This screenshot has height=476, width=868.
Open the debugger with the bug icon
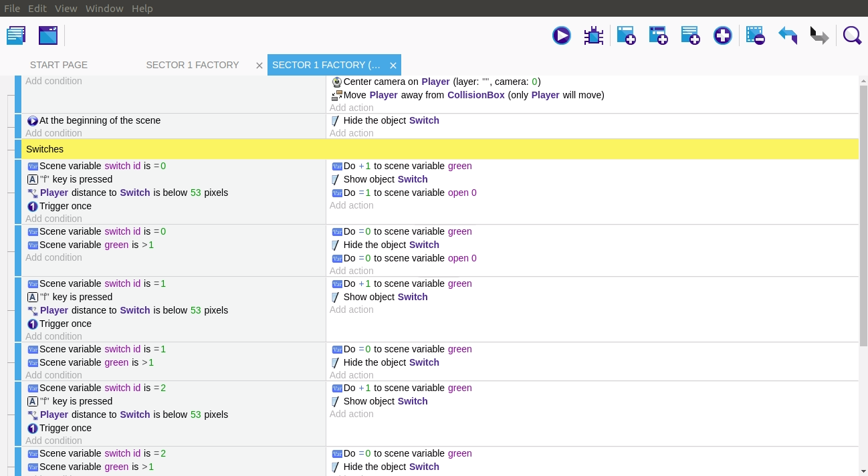point(593,35)
